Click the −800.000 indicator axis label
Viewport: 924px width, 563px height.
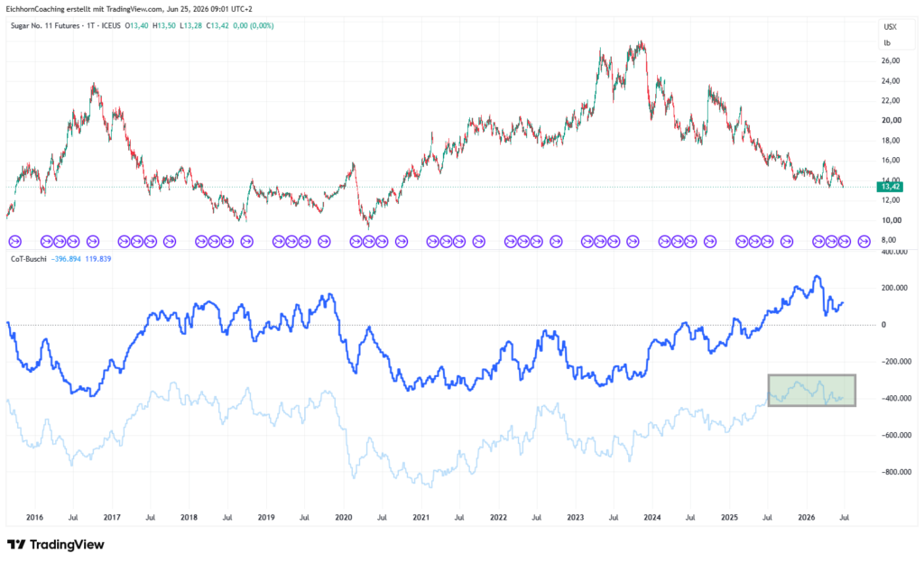click(896, 472)
